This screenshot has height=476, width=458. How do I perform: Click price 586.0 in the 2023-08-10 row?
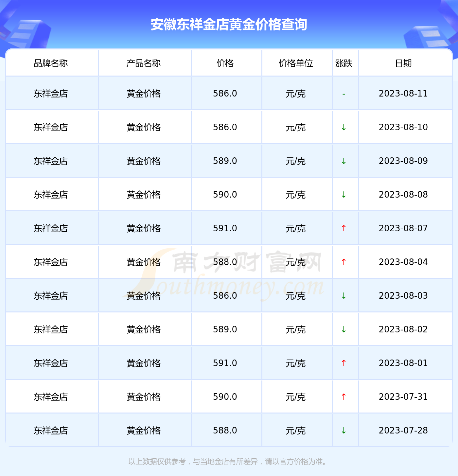pyautogui.click(x=225, y=127)
